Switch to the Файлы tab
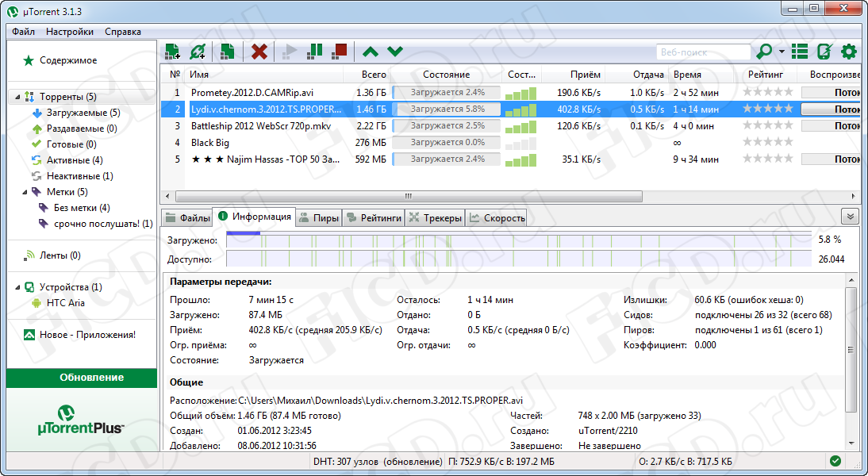 pos(187,218)
